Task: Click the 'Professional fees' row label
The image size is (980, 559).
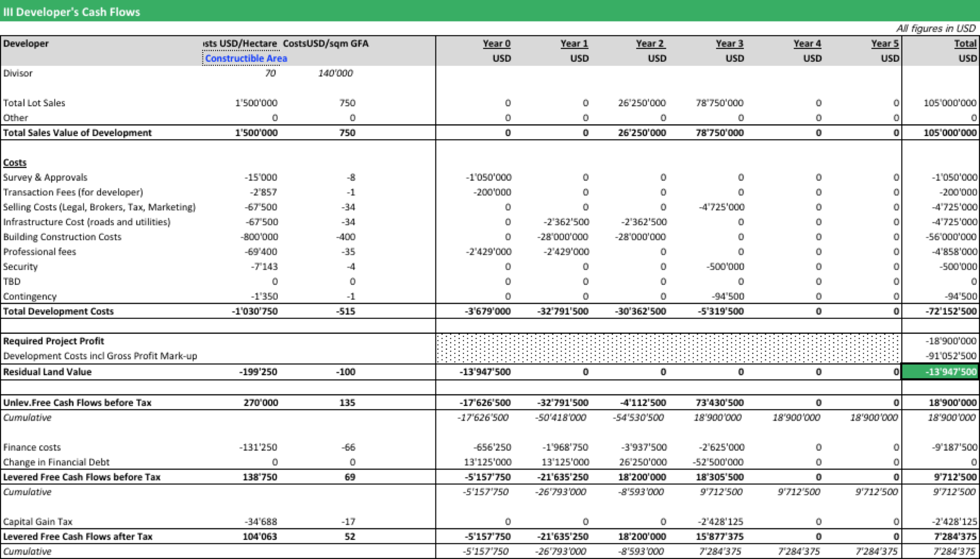Action: tap(39, 252)
